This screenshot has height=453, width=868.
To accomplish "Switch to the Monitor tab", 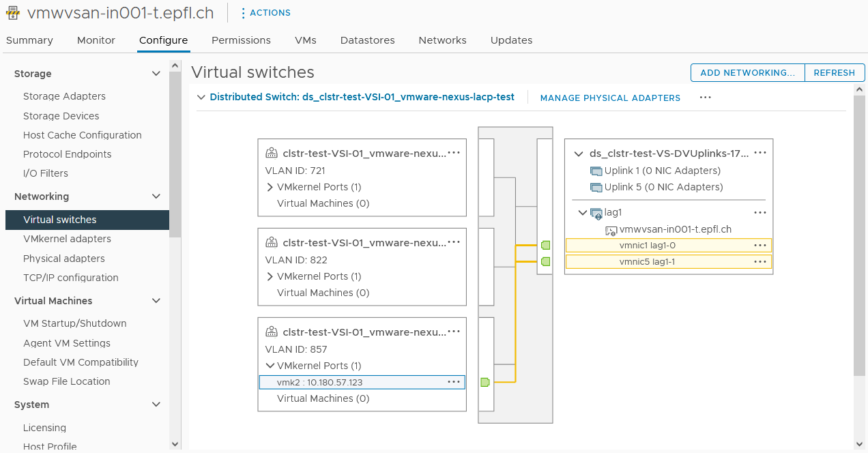I will pos(96,40).
